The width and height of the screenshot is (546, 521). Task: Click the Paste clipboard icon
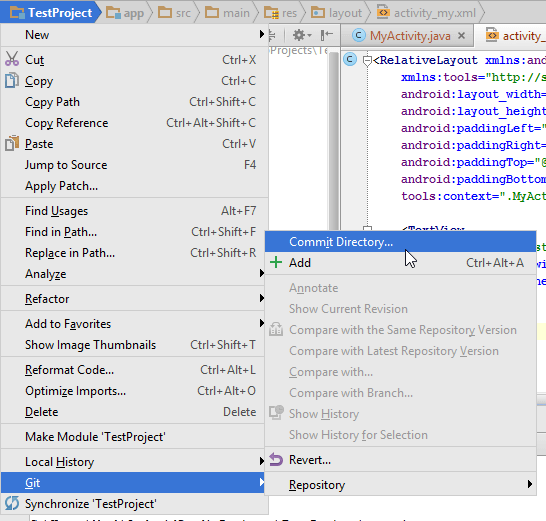coord(12,143)
